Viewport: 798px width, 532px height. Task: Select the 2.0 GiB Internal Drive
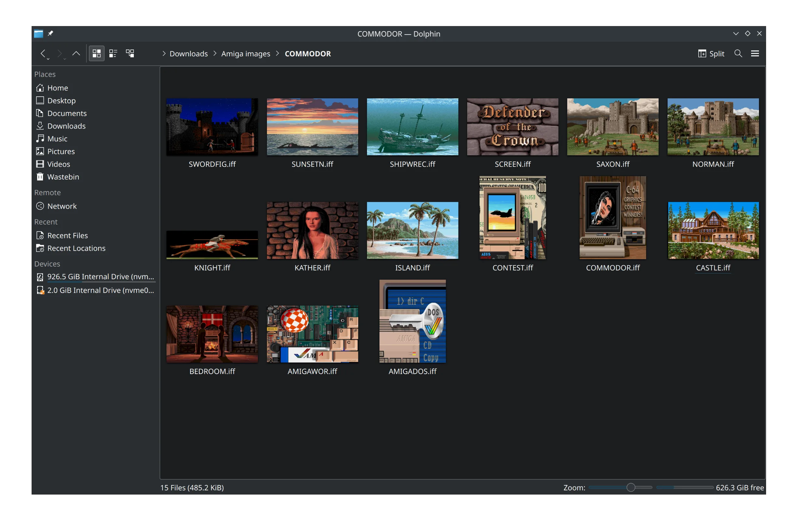click(x=95, y=290)
